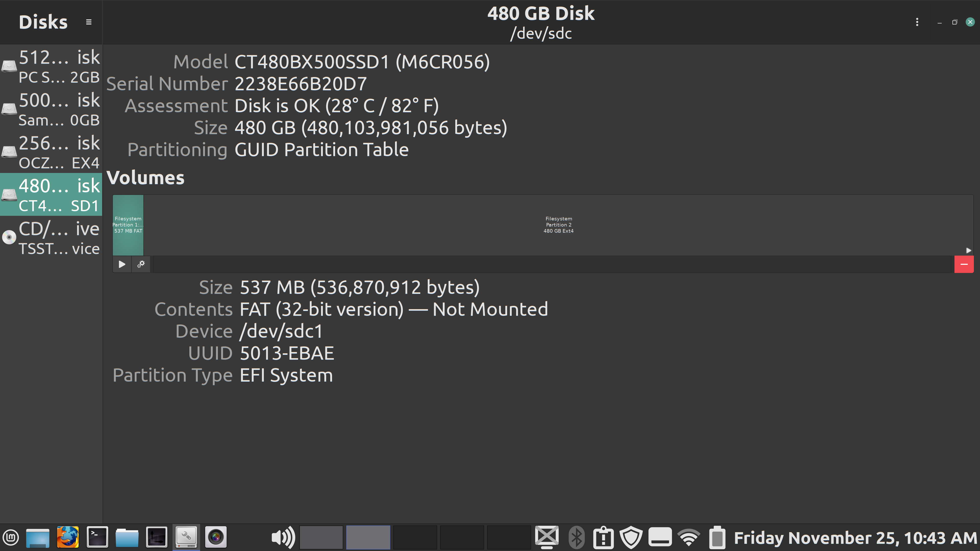The height and width of the screenshot is (551, 980).
Task: Open the calendar from the clock
Action: 855,538
